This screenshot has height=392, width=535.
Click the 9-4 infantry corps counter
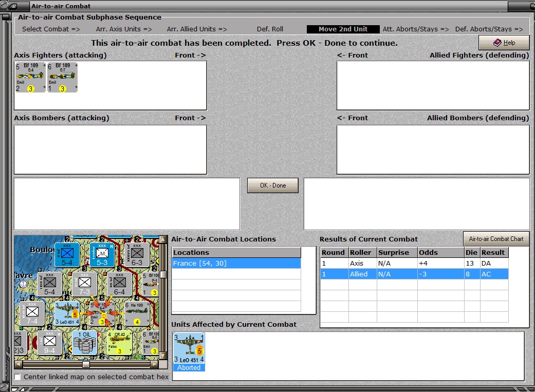point(49,343)
